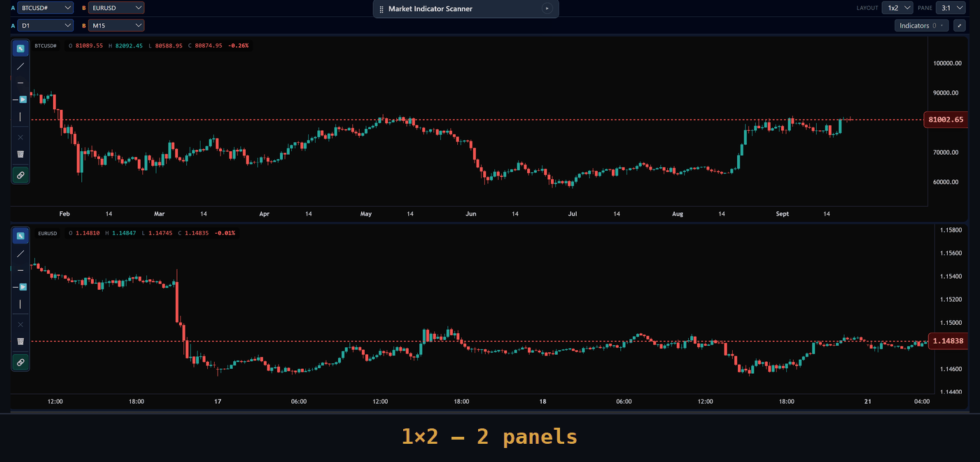The width and height of the screenshot is (980, 462).
Task: Open the EURUSD symbol dropdown for chart B
Action: click(116, 8)
